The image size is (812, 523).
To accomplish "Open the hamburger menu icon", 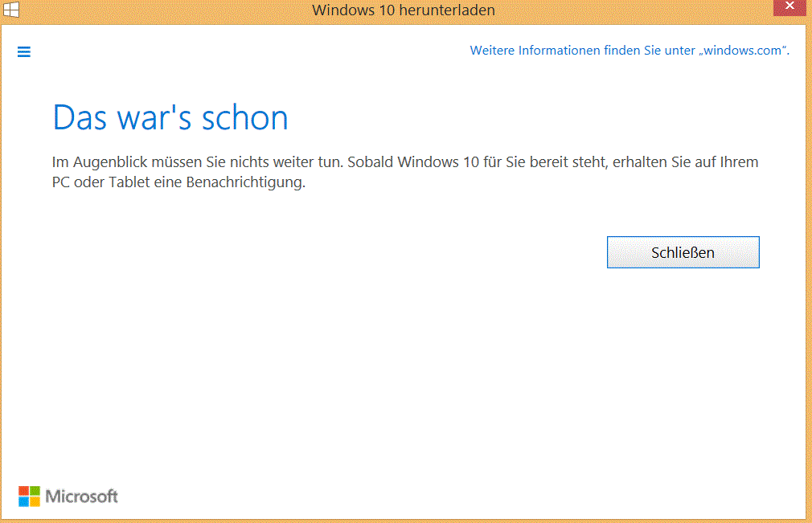I will tap(24, 51).
